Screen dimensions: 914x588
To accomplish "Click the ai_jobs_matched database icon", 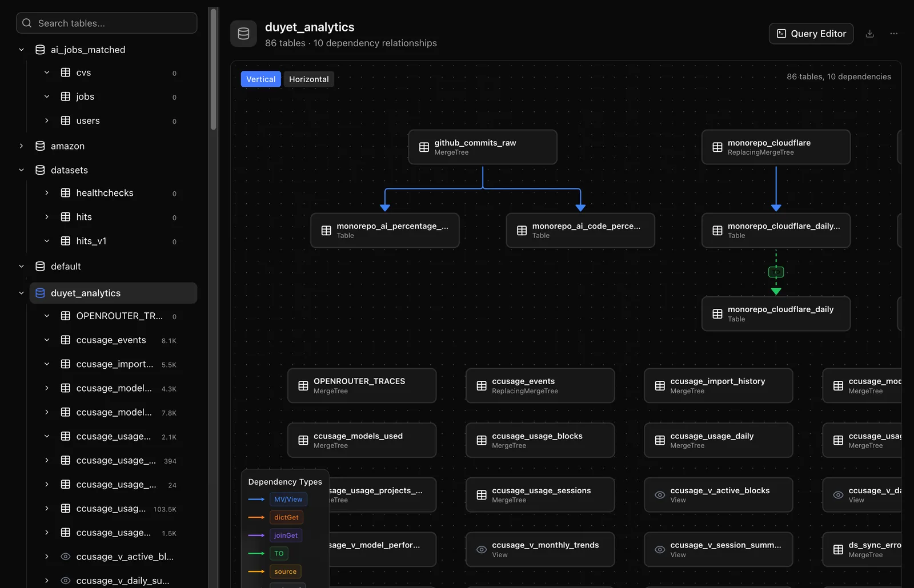I will [40, 50].
